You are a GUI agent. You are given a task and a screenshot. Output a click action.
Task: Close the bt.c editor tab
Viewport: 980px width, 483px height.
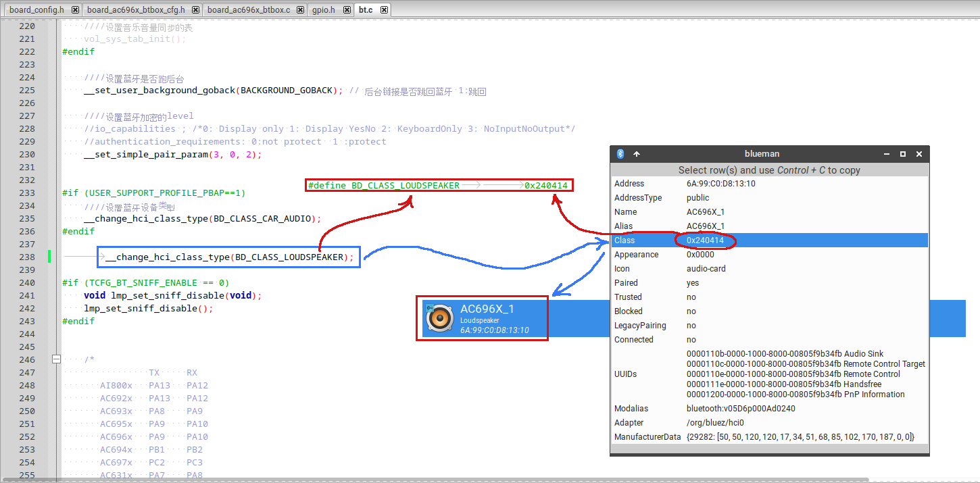coord(384,10)
